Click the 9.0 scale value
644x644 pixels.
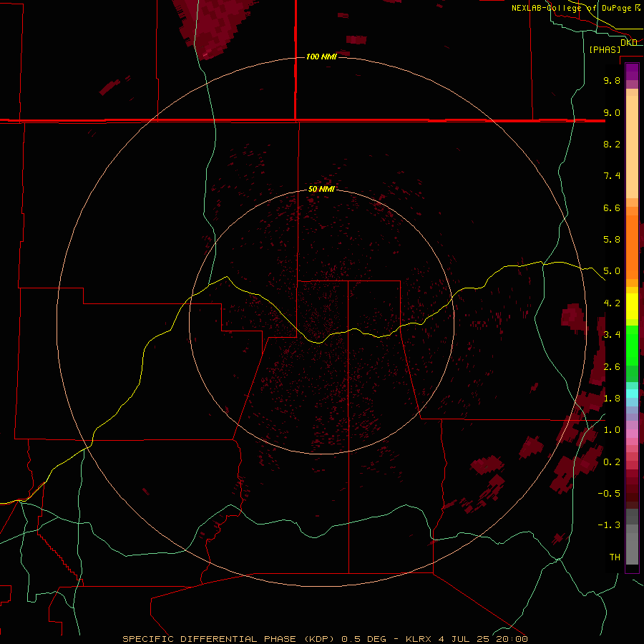click(612, 112)
